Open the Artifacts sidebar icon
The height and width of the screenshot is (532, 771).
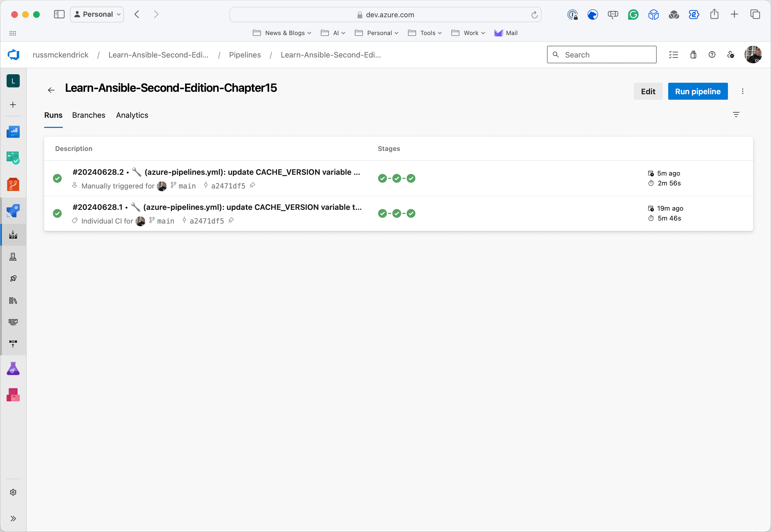click(13, 395)
